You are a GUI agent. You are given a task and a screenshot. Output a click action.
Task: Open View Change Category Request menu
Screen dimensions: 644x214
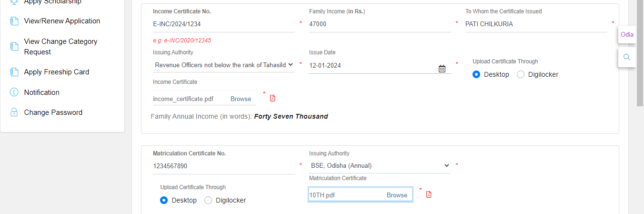[60, 47]
